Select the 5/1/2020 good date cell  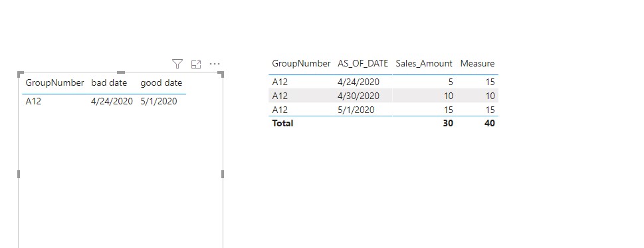point(159,101)
